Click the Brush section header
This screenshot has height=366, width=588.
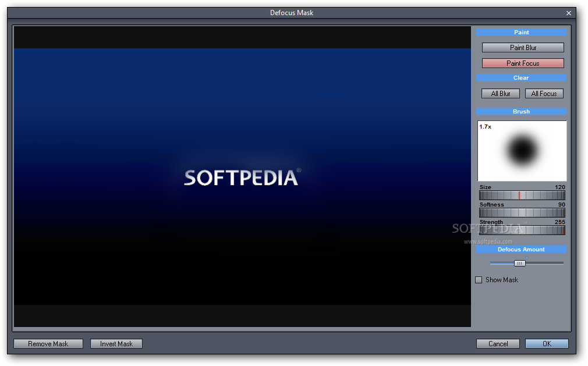click(x=521, y=112)
